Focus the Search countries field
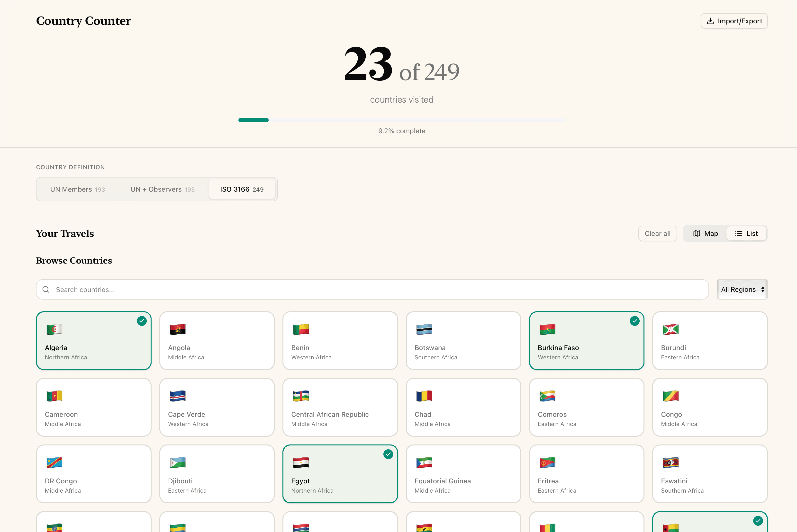 pyautogui.click(x=373, y=289)
